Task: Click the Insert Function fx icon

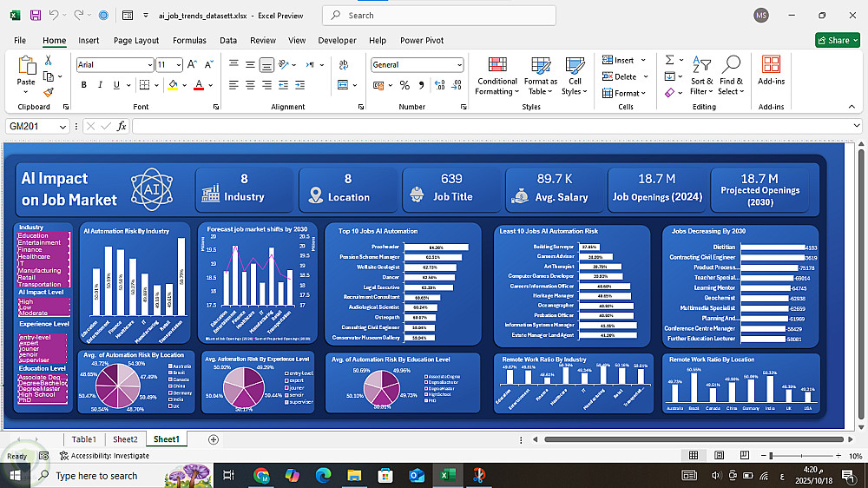Action: [122, 126]
